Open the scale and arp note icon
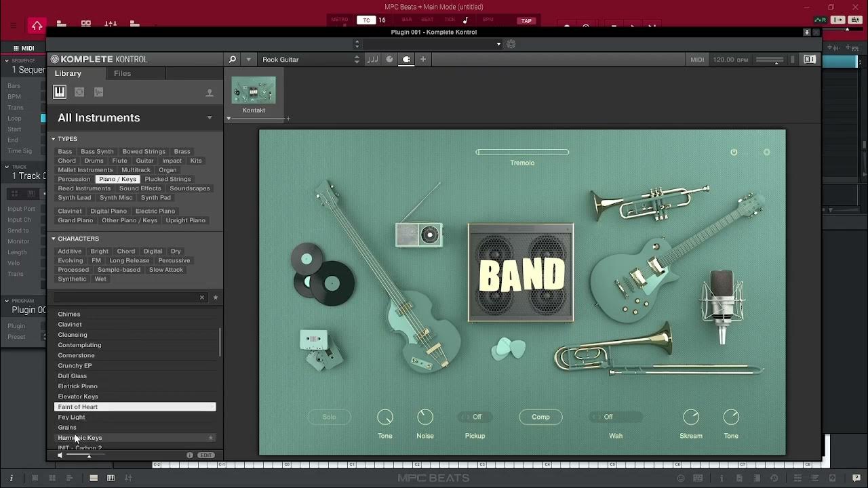The image size is (868, 488). [372, 60]
